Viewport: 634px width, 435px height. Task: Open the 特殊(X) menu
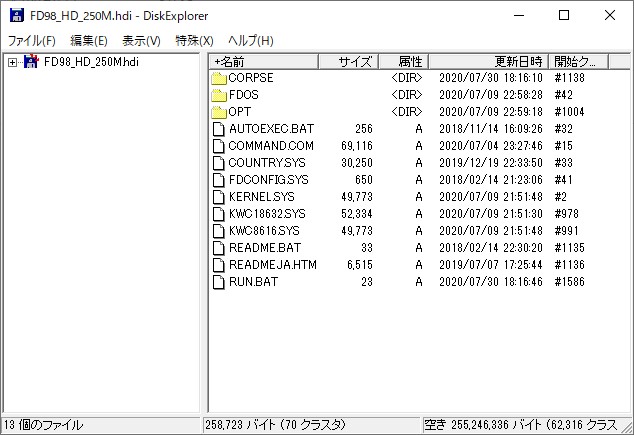click(194, 40)
